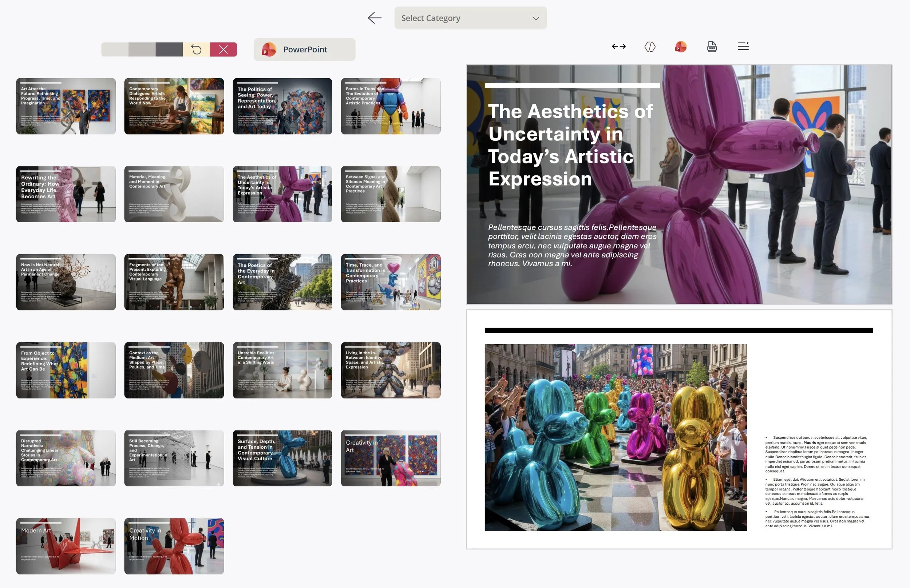910x588 pixels.
Task: Click the horizontal expand-width arrows icon
Action: [619, 46]
